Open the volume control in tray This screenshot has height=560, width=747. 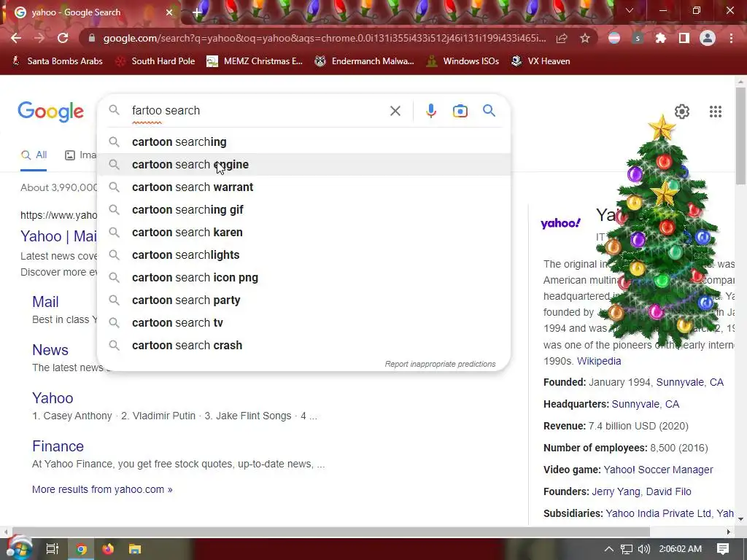[643, 549]
